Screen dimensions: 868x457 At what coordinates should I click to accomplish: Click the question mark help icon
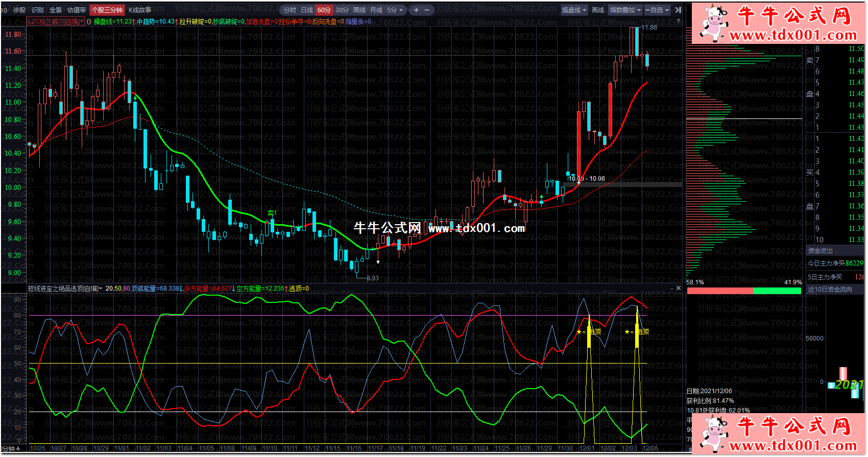(678, 21)
